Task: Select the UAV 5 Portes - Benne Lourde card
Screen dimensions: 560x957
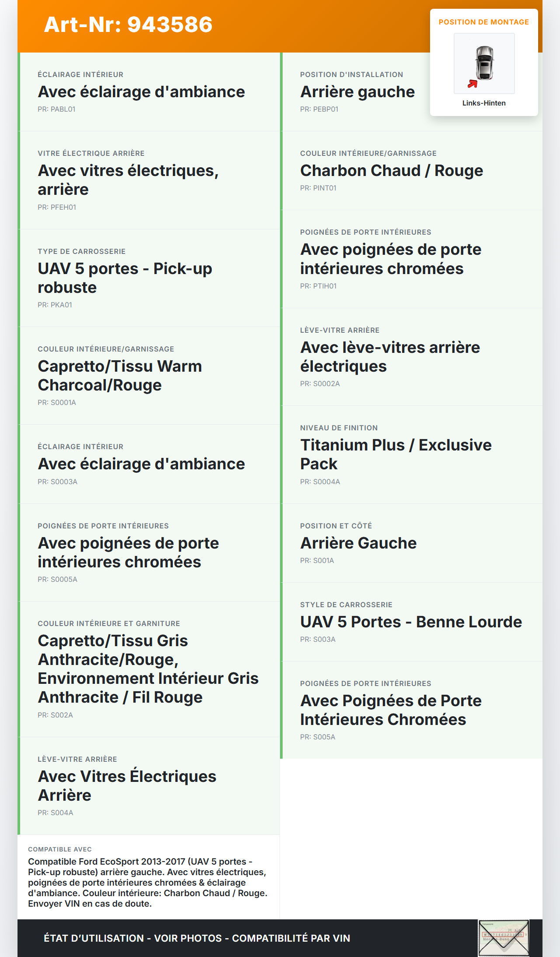Action: (411, 622)
